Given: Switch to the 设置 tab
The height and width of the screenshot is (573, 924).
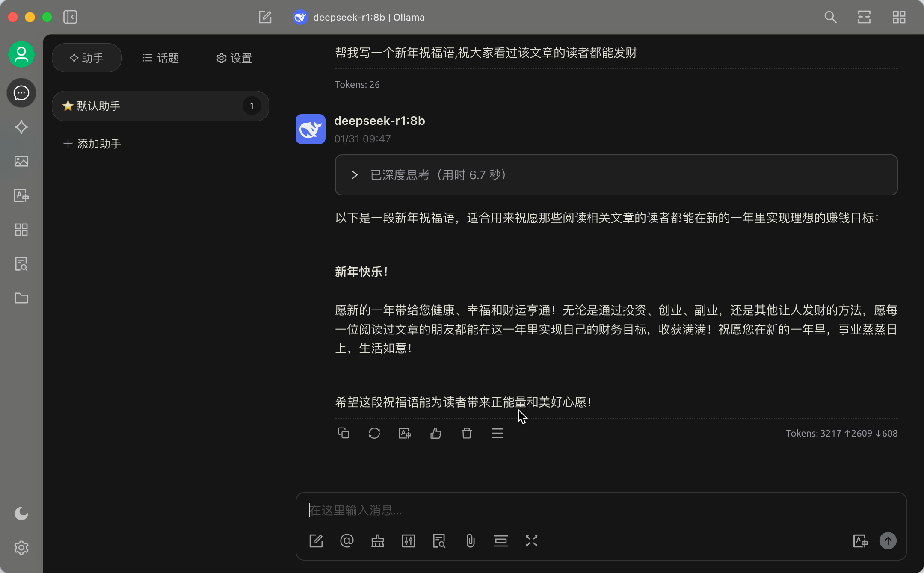Looking at the screenshot, I should coord(234,58).
